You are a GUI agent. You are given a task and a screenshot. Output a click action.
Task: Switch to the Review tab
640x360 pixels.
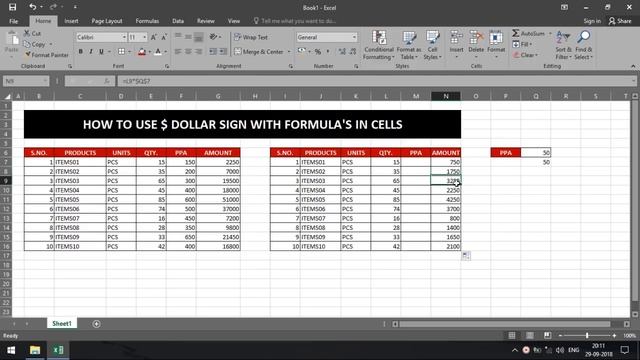pyautogui.click(x=205, y=21)
